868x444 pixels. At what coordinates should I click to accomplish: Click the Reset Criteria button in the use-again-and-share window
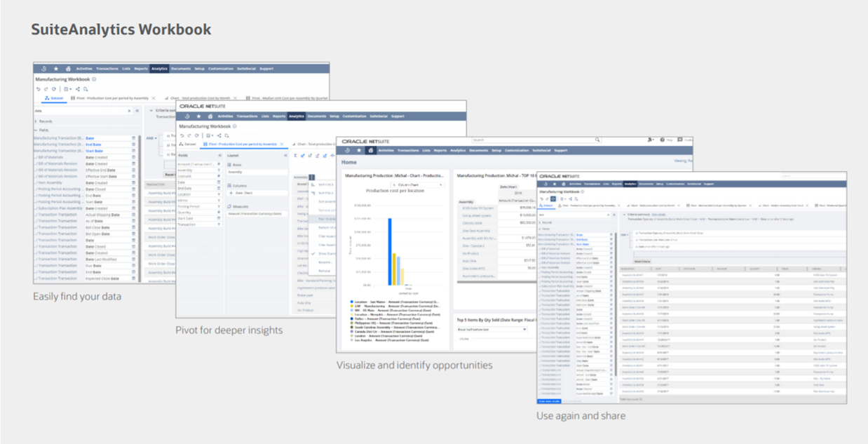[x=642, y=262]
